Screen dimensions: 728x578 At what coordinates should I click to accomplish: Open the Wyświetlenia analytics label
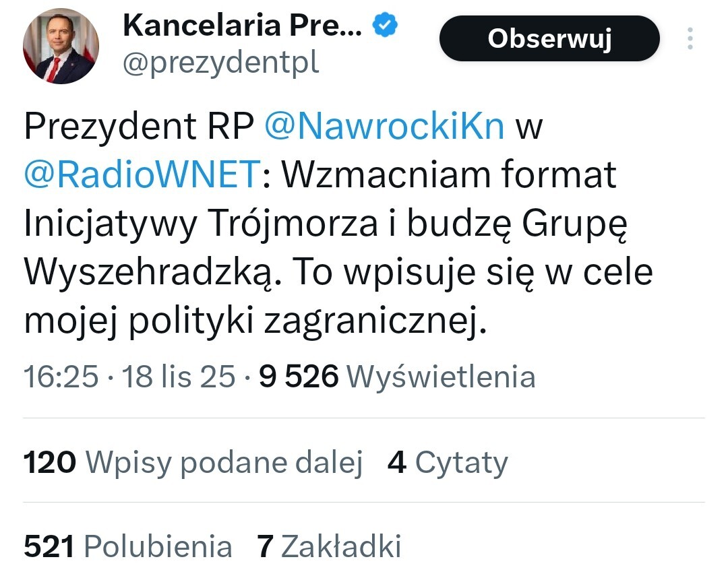440,377
